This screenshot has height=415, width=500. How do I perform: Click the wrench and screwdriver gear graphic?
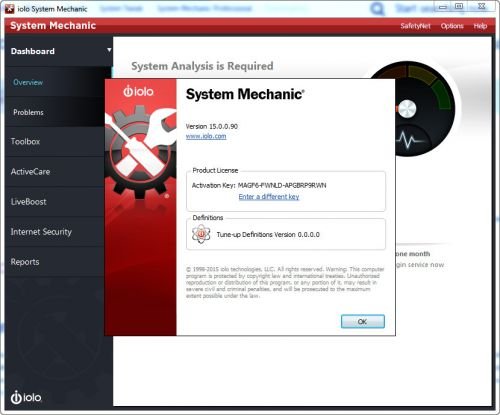pyautogui.click(x=141, y=152)
